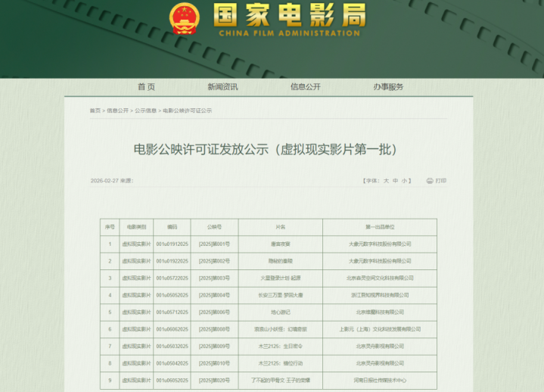
Task: Click code cell 001u05042025
Action: click(x=172, y=363)
